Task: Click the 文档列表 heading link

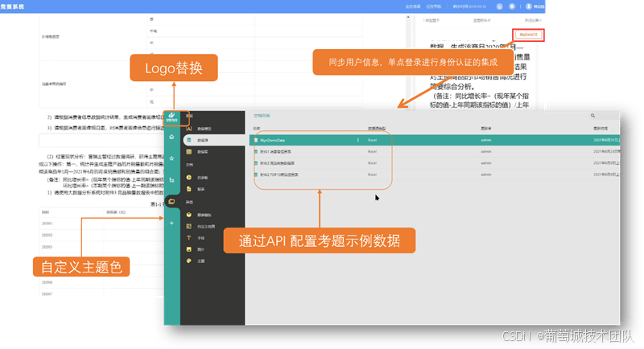Action: 262,117
